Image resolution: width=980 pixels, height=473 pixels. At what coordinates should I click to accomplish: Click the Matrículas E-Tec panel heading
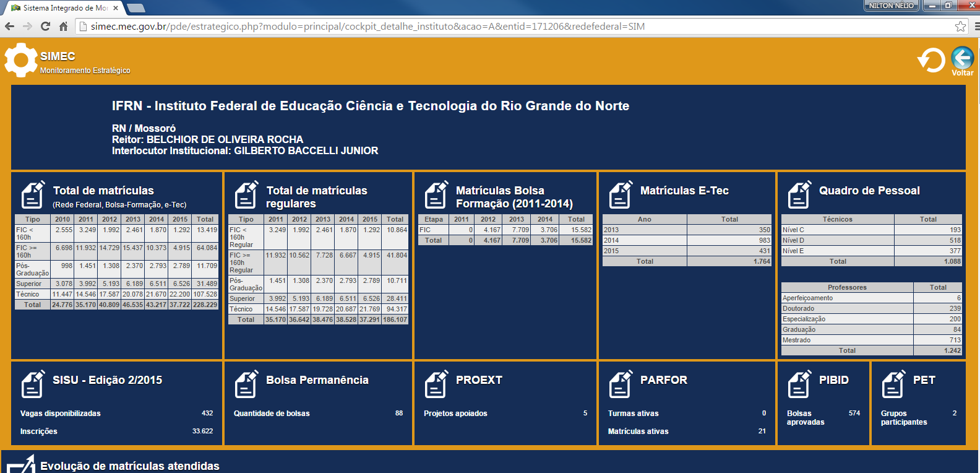pyautogui.click(x=684, y=191)
